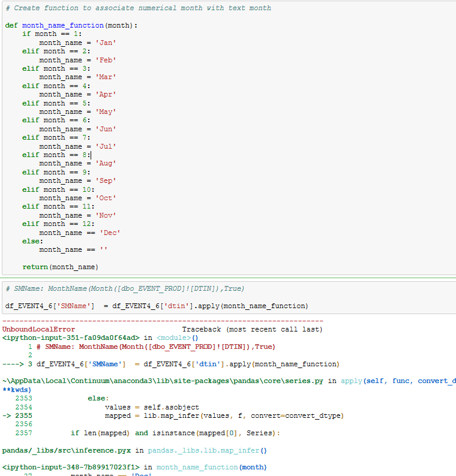456x476 pixels.
Task: Click the assignment month_name = 'Nov'
Action: click(77, 215)
